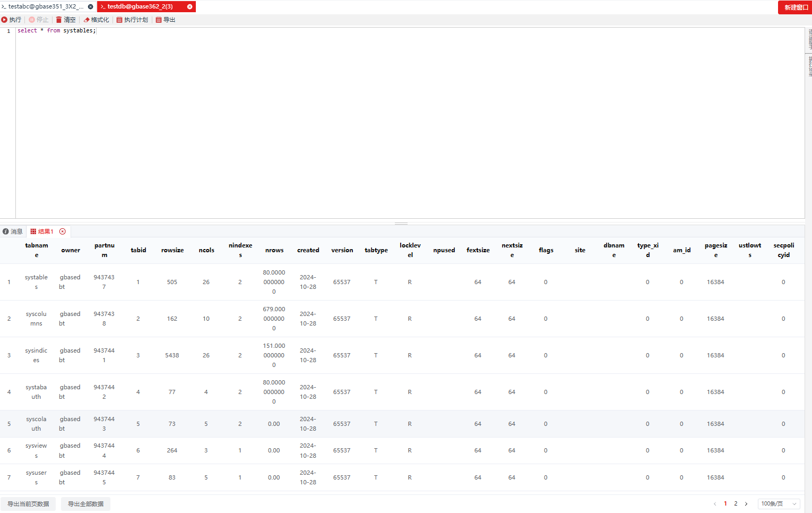Expand the 100条/页 page size dropdown
The image size is (812, 513).
click(779, 504)
